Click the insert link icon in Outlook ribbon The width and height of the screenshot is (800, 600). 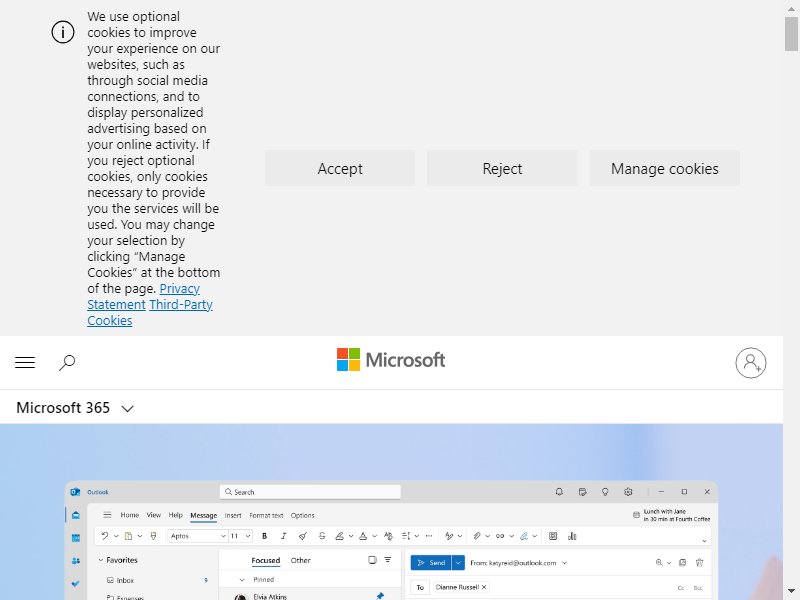click(x=500, y=536)
